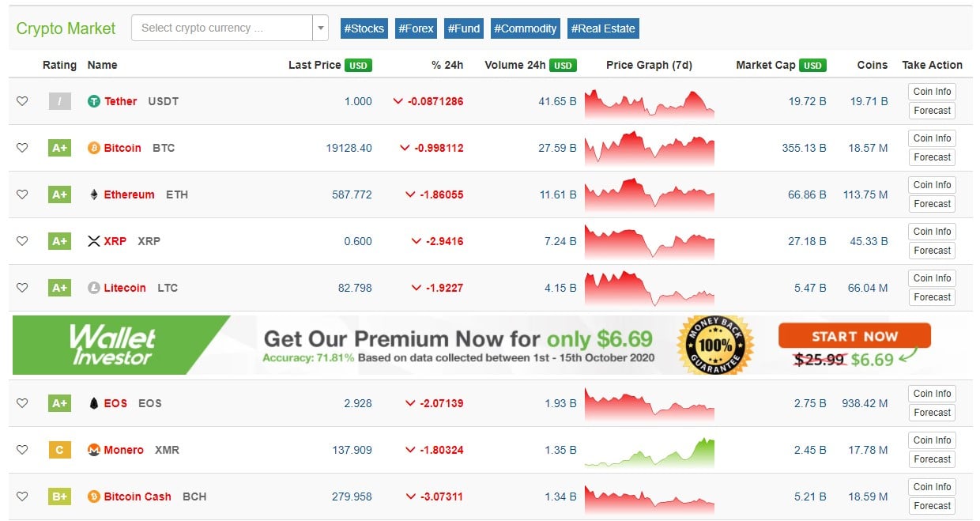Screen dimensions: 980x521
Task: Go to the #Real Estate section
Action: click(x=603, y=28)
